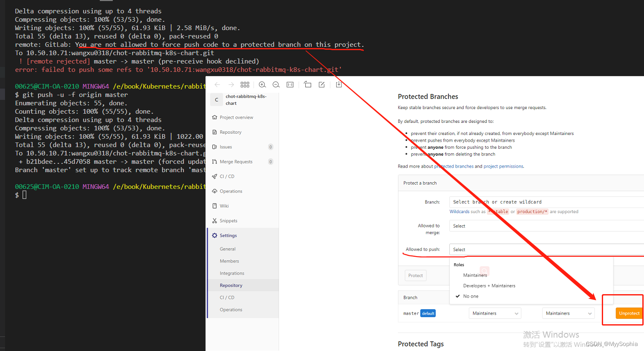Screen dimensions: 644x351
Task: Open the Settings label in sidebar
Action: [228, 236]
